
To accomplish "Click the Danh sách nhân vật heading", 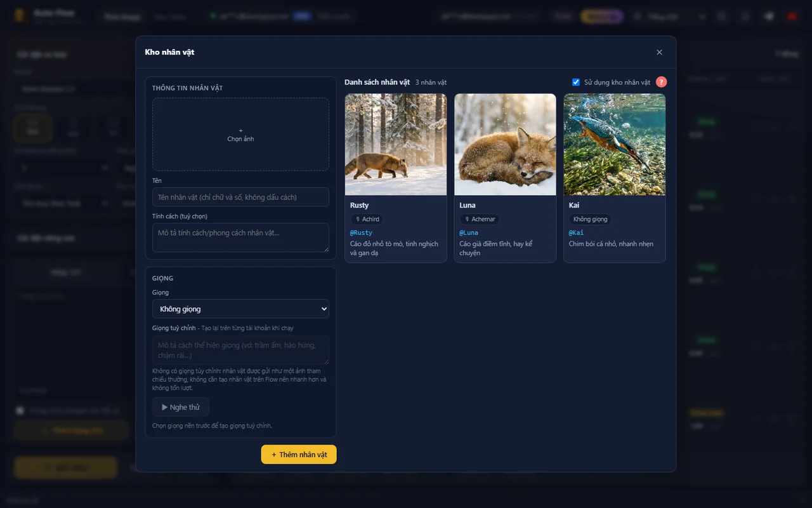I will coord(377,83).
